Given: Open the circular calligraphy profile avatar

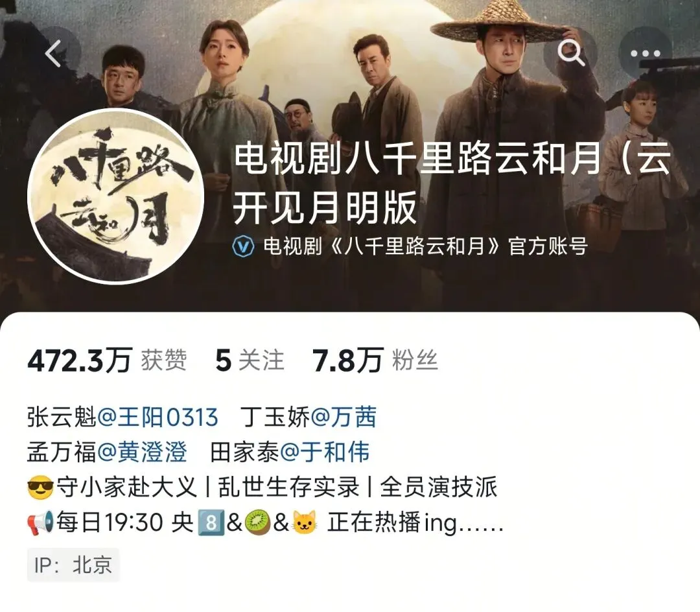Looking at the screenshot, I should (116, 196).
